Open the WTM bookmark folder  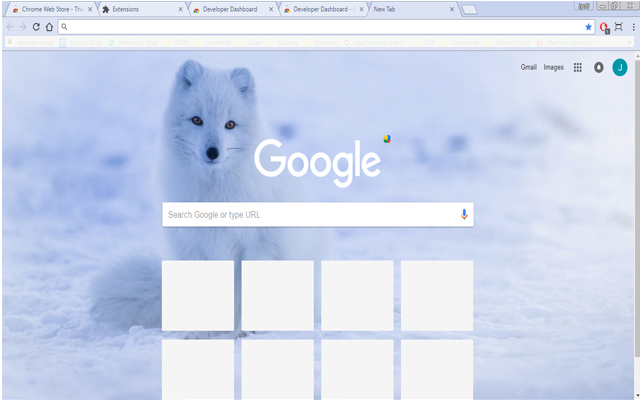(177, 42)
